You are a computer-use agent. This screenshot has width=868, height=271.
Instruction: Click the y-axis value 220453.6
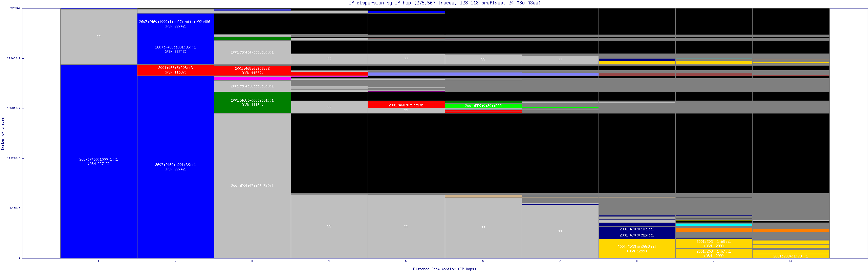[14, 58]
